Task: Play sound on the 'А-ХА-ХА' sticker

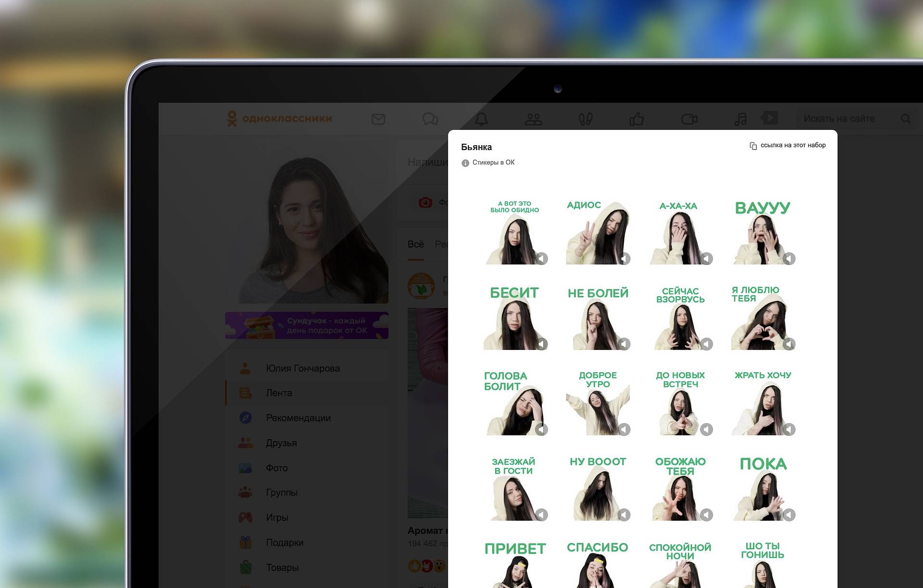Action: (x=707, y=259)
